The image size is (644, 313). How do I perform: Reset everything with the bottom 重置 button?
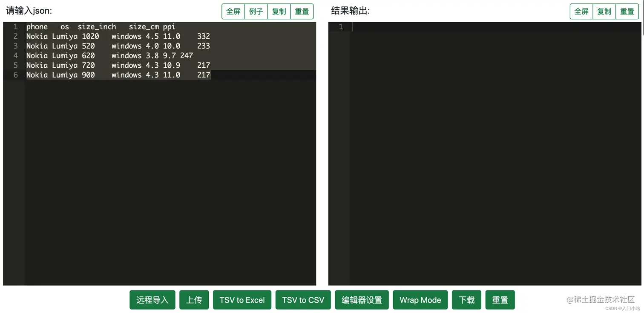tap(500, 300)
